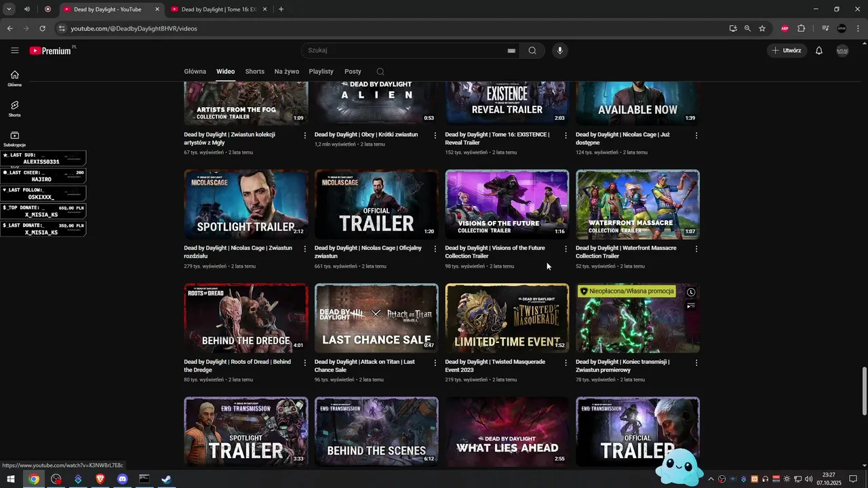Open options menu for Behind the Dredge video
The height and width of the screenshot is (488, 868).
[x=304, y=363]
